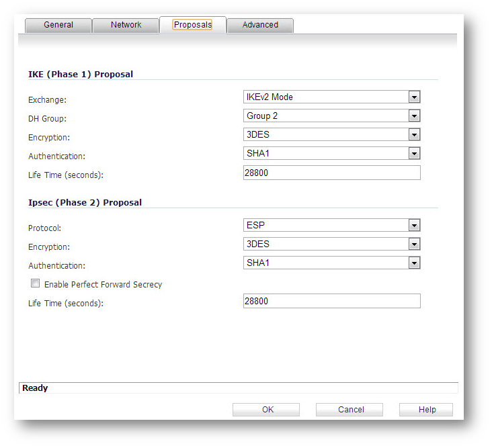Viewport: 492px width, 448px height.
Task: Open the Protocol dropdown showing ESP
Action: tap(331, 225)
